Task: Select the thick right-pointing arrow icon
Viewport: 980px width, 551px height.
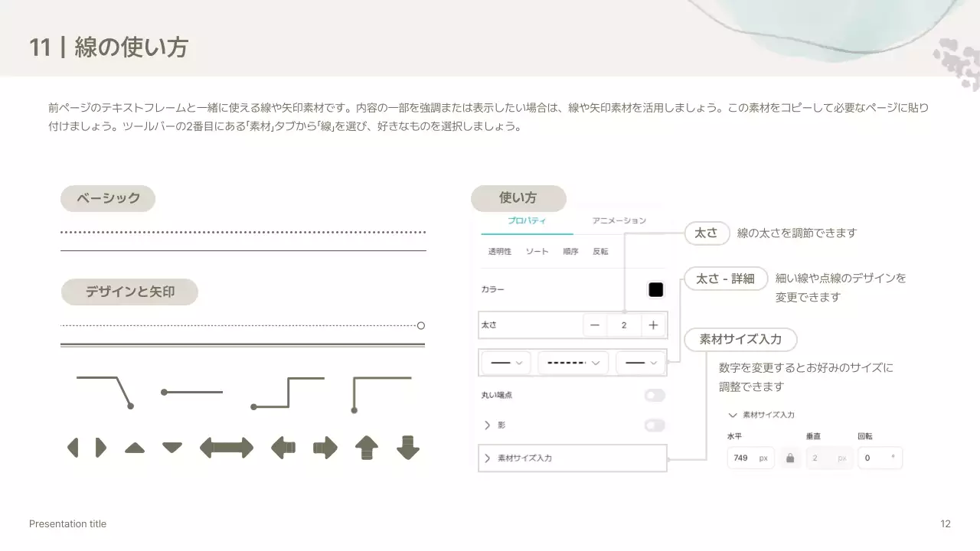Action: [x=326, y=448]
